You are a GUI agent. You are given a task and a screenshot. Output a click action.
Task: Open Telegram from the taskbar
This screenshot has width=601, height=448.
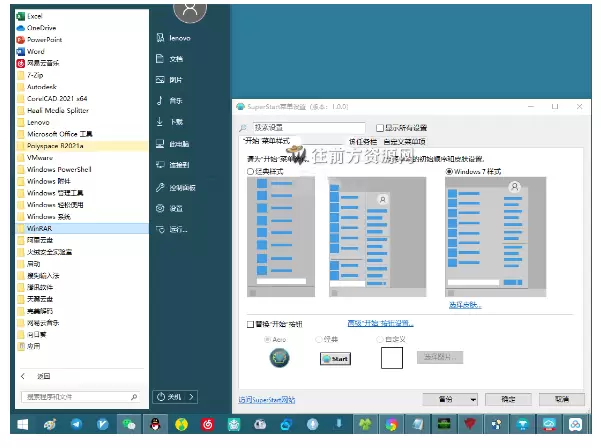(76, 424)
